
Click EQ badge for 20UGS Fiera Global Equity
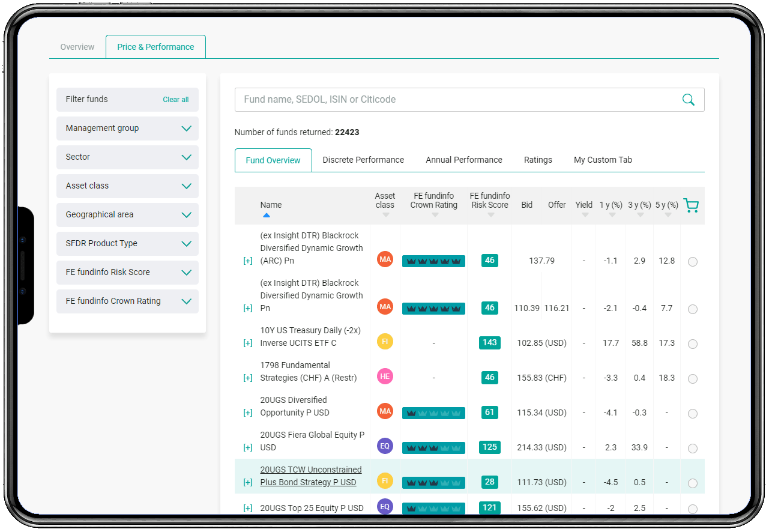385,446
